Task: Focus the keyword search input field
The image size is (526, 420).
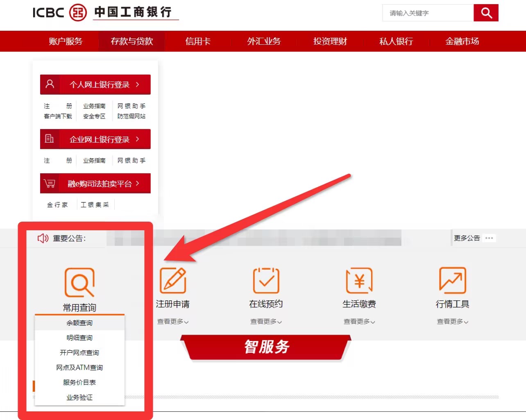Action: point(428,13)
